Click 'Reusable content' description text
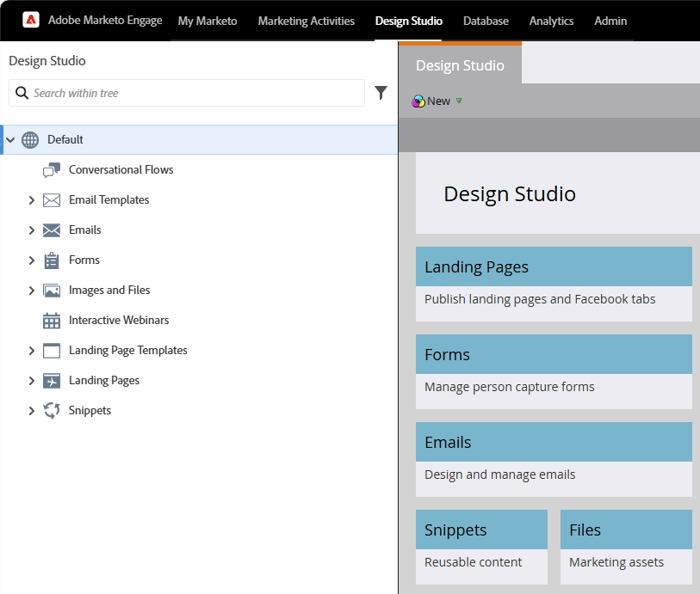Screen dimensions: 700x594 (x=473, y=562)
